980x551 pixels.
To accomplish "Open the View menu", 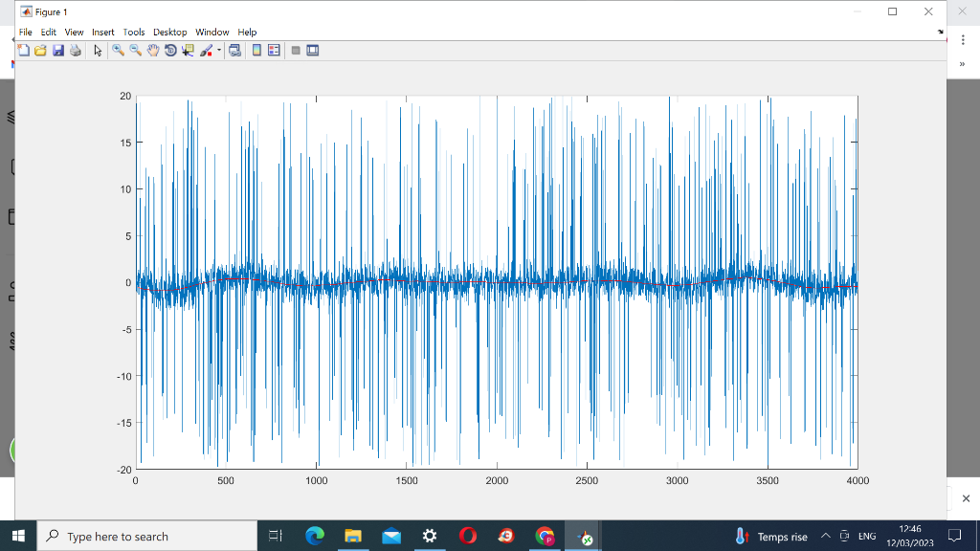I will pos(74,32).
